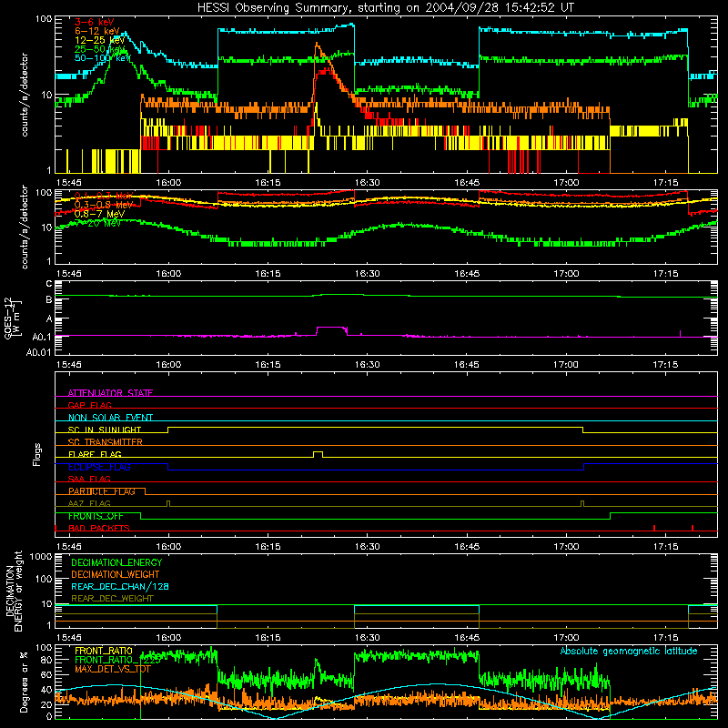Select the ECLIPSE_FLAG label
728x728 pixels.
click(x=99, y=467)
